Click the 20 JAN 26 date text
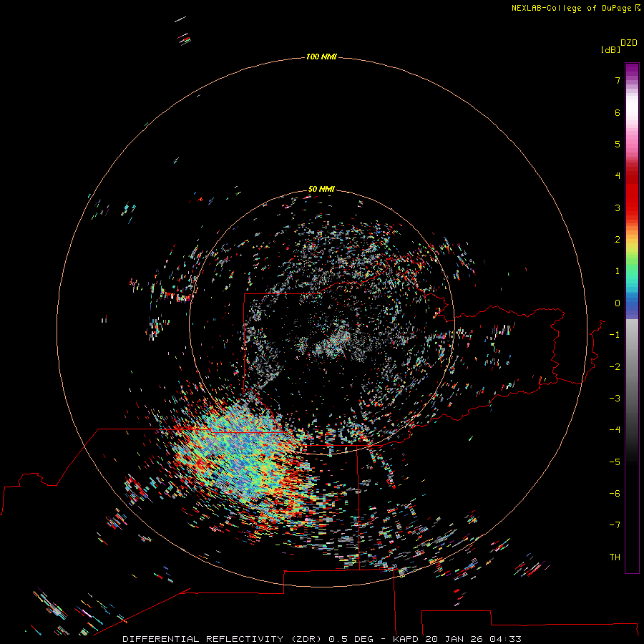The height and width of the screenshot is (644, 644). 454,639
